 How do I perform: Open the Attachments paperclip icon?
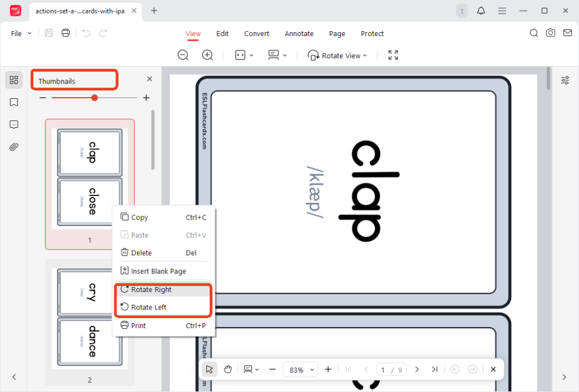(14, 147)
